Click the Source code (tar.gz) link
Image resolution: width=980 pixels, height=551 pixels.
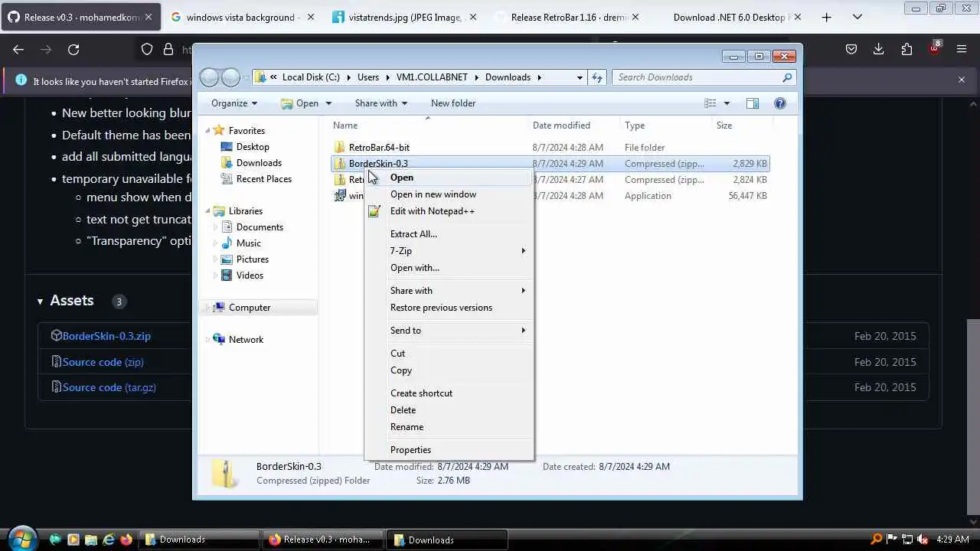tap(109, 387)
